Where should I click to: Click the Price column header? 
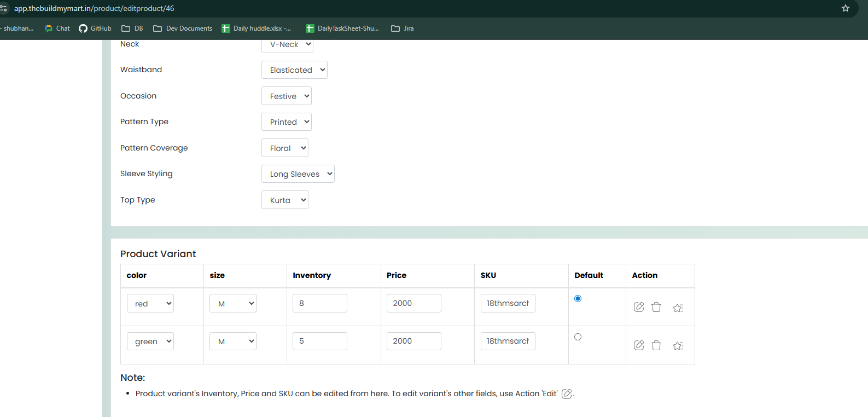(397, 275)
